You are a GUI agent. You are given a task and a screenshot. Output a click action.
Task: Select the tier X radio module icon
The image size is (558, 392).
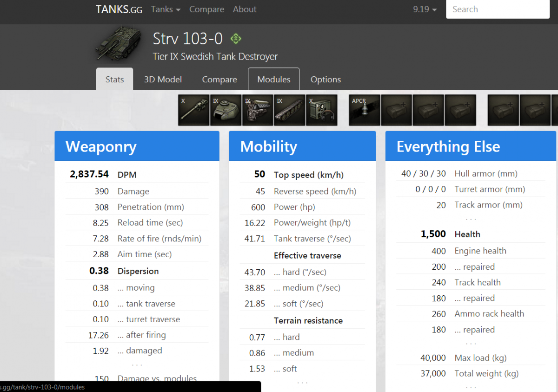point(322,110)
